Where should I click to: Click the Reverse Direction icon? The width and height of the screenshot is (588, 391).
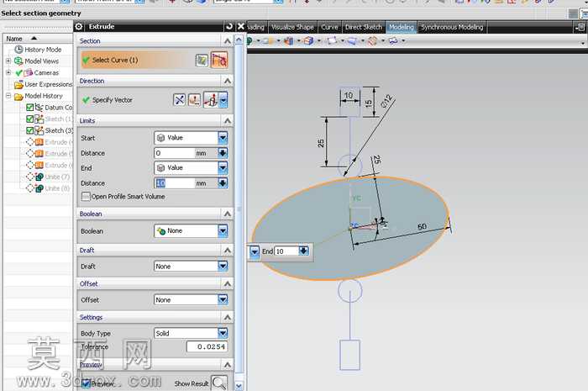pos(179,100)
